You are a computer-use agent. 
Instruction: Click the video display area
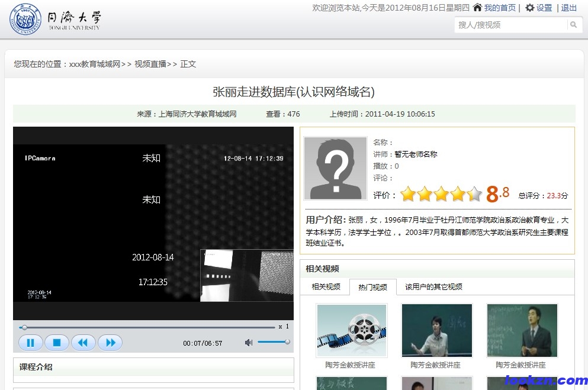pos(153,223)
